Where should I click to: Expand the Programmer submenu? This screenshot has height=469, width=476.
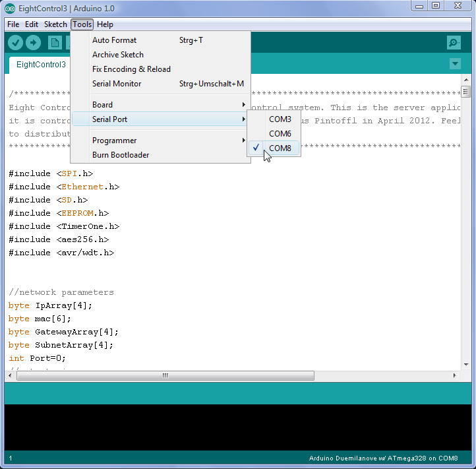[x=160, y=141]
